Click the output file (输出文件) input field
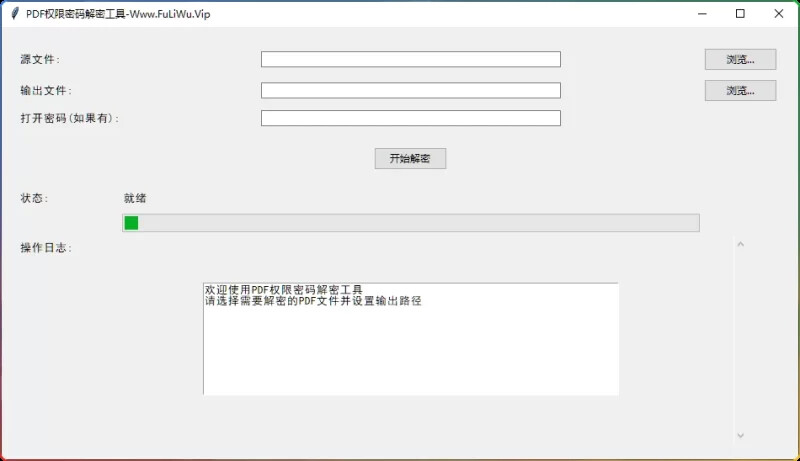This screenshot has width=800, height=461. click(411, 90)
